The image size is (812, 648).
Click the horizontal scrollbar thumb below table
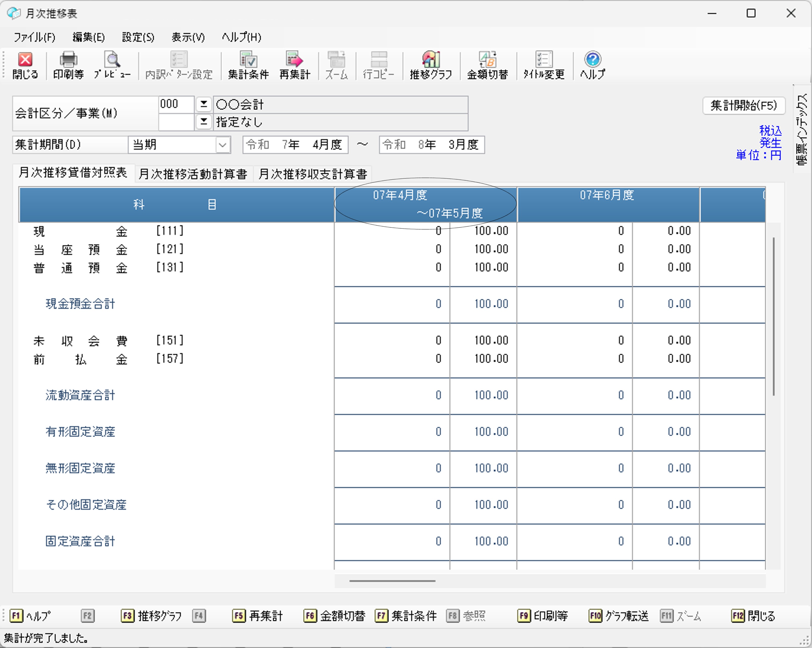392,581
